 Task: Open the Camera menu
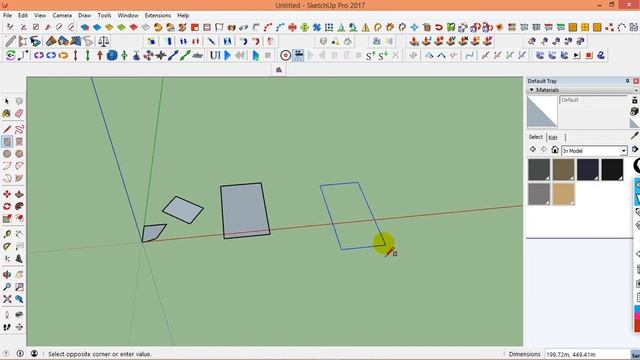coord(62,16)
